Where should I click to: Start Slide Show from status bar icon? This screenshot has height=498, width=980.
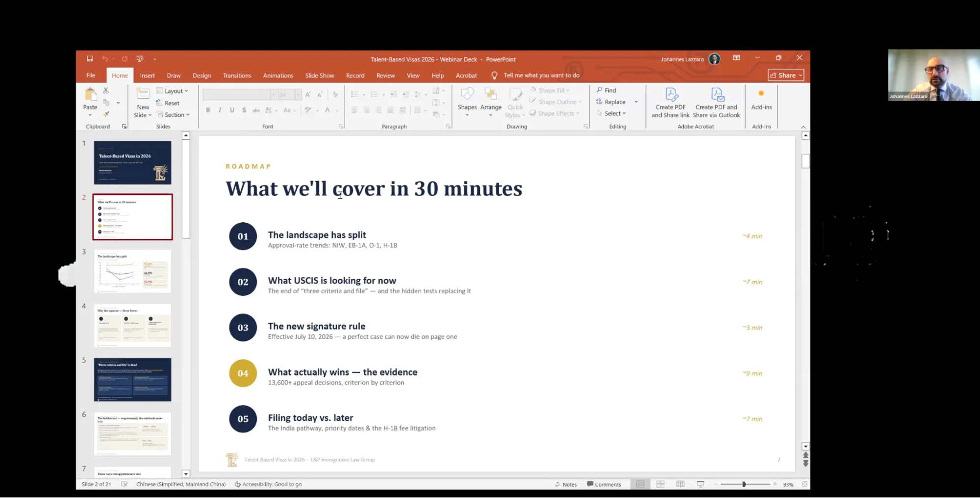(701, 484)
